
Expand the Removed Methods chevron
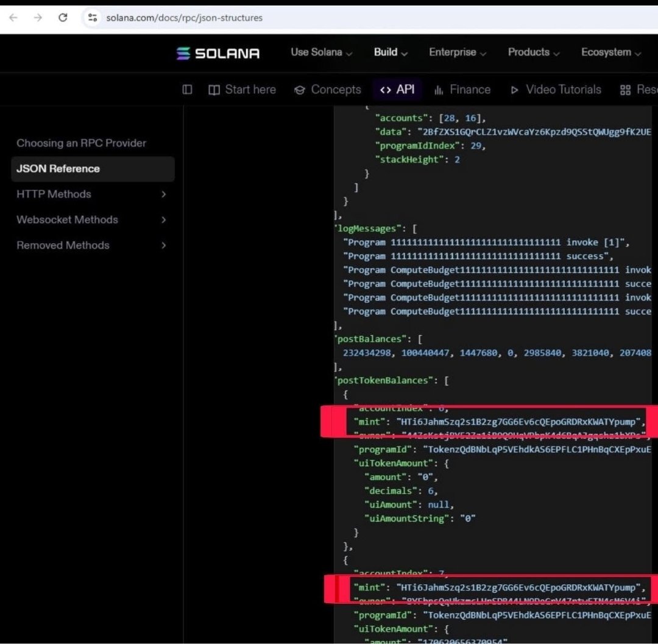pos(164,246)
